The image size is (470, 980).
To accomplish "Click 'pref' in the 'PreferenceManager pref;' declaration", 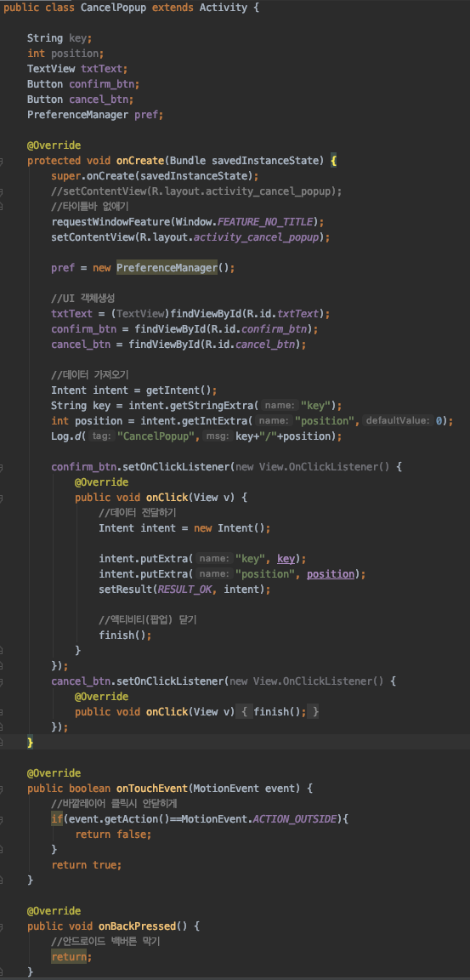I will [147, 115].
